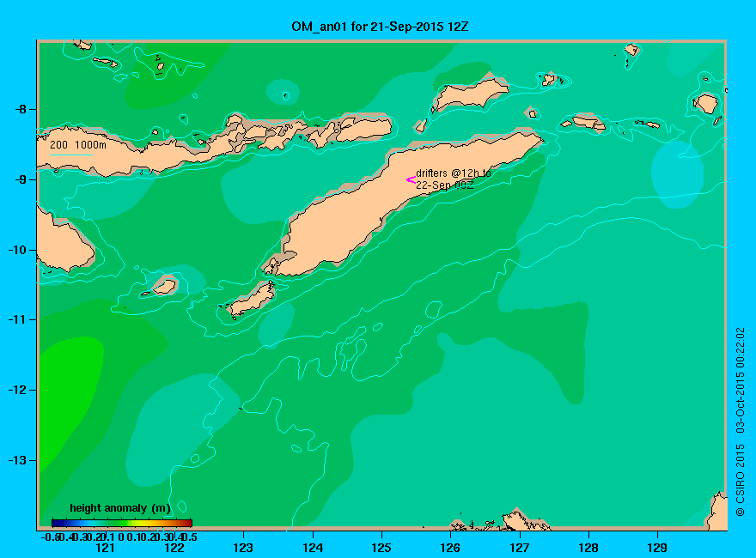
Task: Click the longitude label 126
Action: tap(450, 548)
